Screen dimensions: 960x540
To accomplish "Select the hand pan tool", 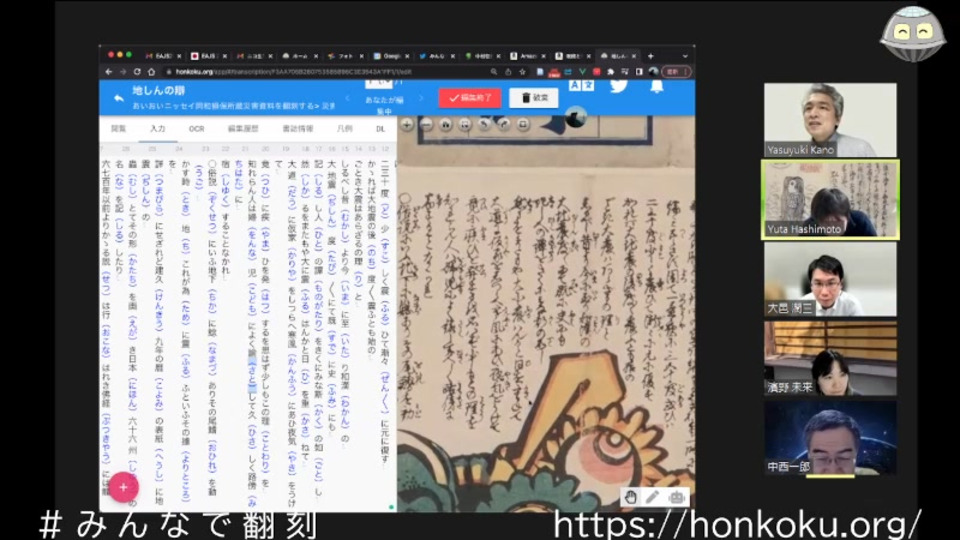I will tap(631, 497).
